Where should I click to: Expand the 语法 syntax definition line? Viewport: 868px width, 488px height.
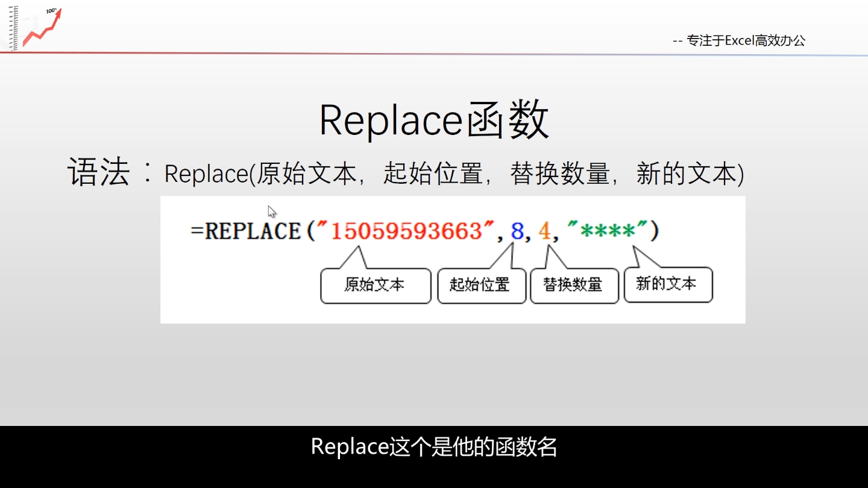point(407,174)
